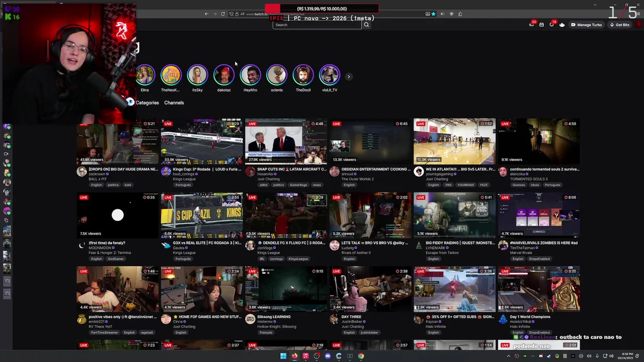The width and height of the screenshot is (644, 362).
Task: Click the 'Kings League' category under loud_coringa
Action: point(184,179)
